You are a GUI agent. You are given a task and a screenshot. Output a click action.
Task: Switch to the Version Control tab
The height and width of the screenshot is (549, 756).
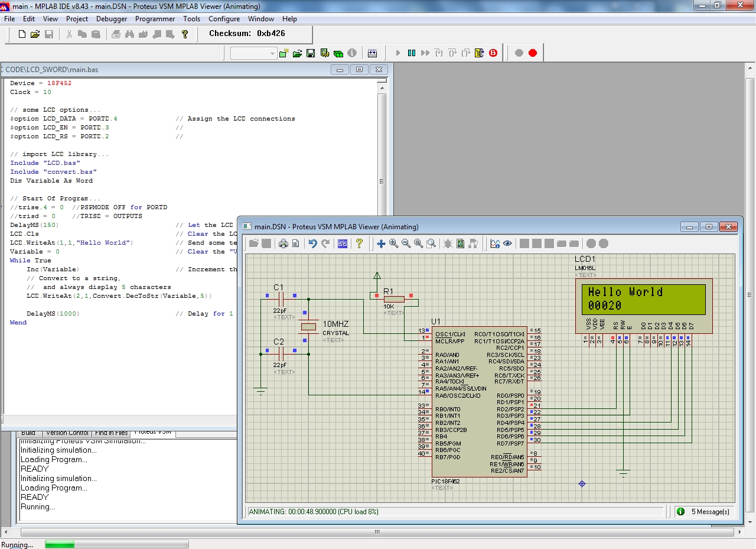point(67,433)
